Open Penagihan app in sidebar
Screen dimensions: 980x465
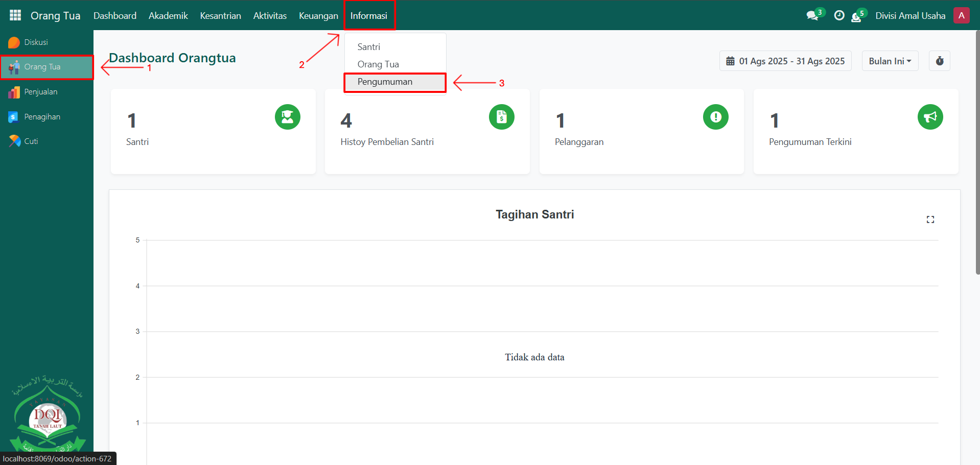tap(42, 117)
